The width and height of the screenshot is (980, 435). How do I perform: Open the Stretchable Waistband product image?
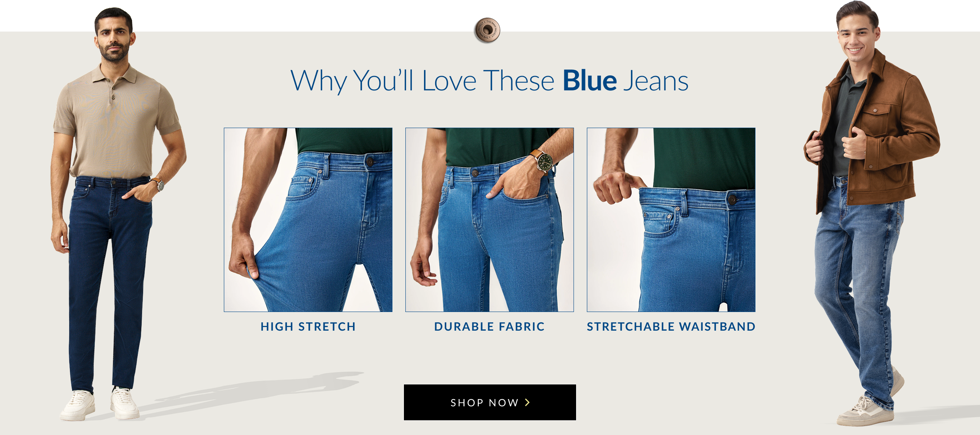(671, 220)
